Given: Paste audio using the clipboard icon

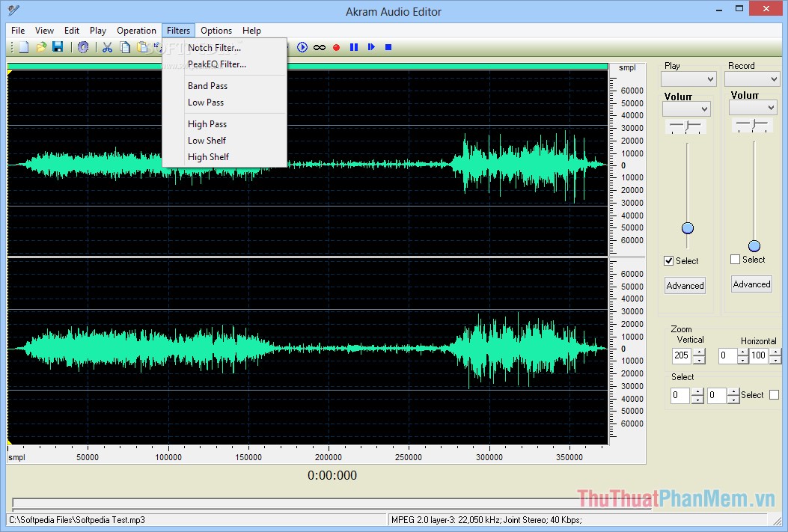Looking at the screenshot, I should tap(141, 47).
